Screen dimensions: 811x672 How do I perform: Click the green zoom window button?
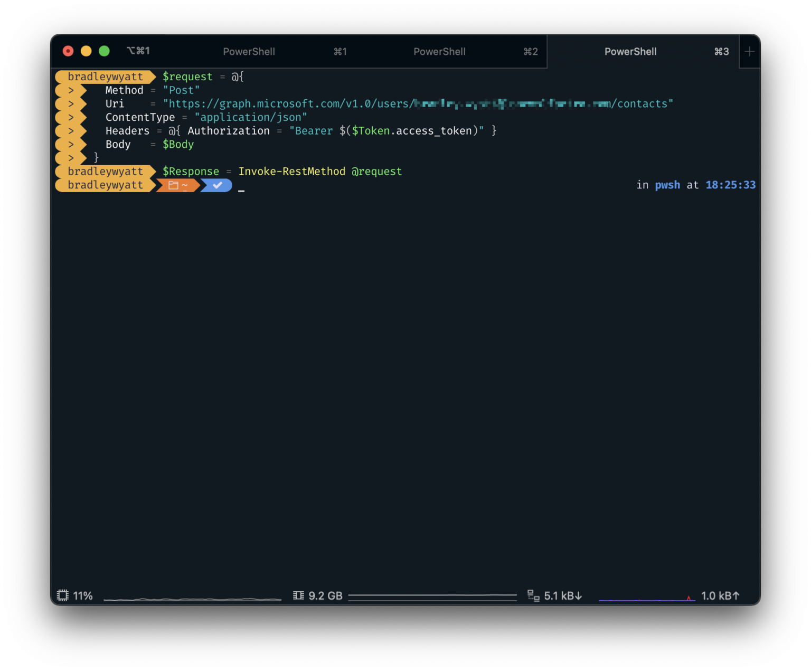[x=104, y=51]
